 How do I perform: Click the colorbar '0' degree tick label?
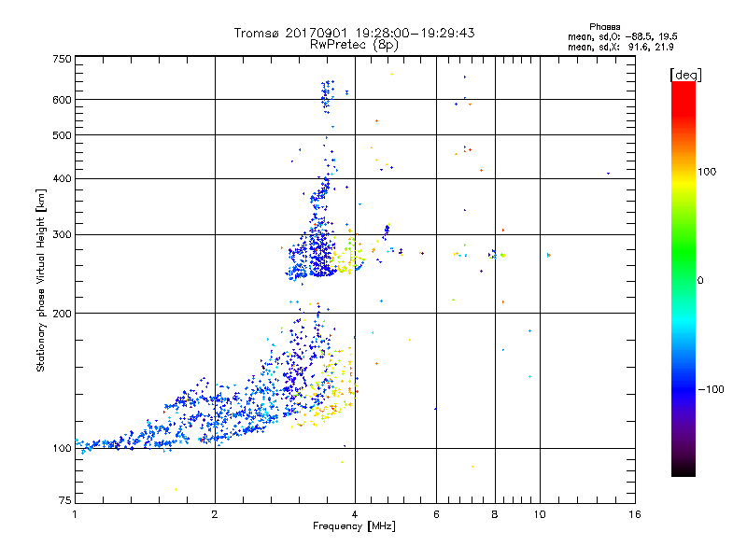coord(700,281)
